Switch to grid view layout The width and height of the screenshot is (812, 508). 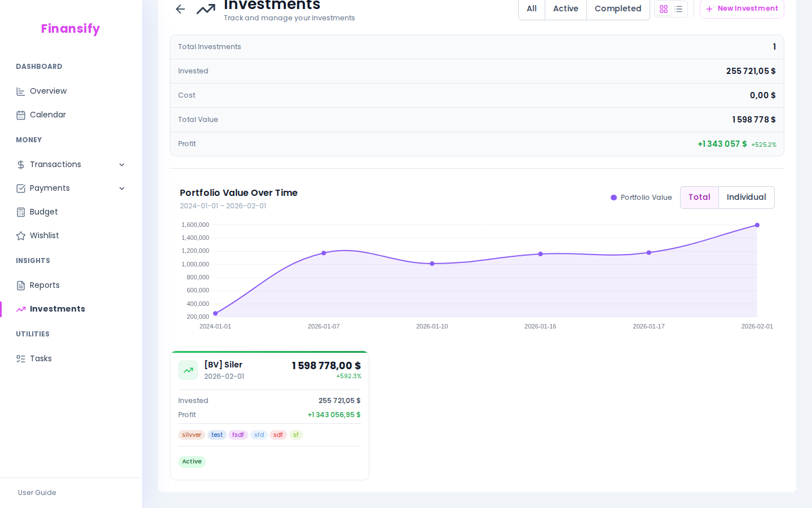[x=664, y=9]
